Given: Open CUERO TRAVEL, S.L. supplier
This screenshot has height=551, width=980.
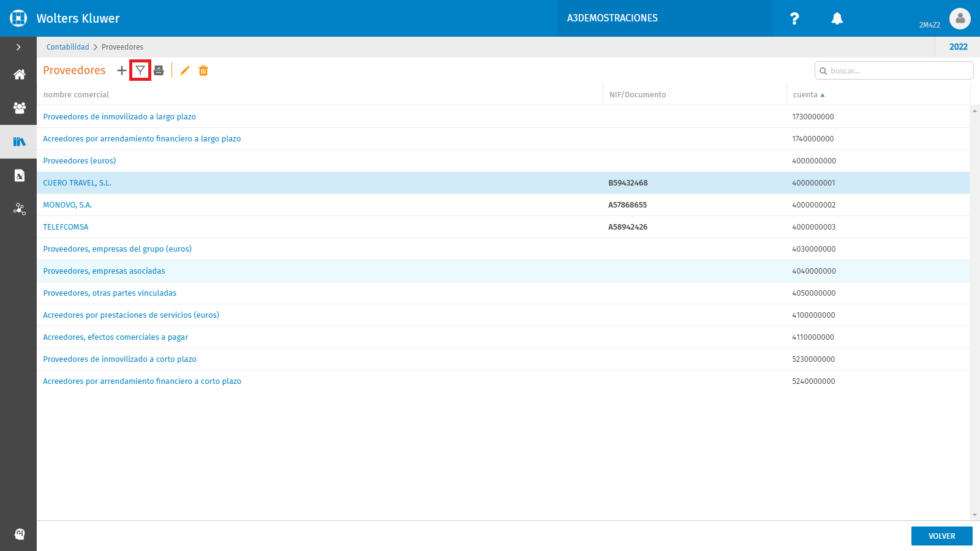Looking at the screenshot, I should click(x=77, y=183).
